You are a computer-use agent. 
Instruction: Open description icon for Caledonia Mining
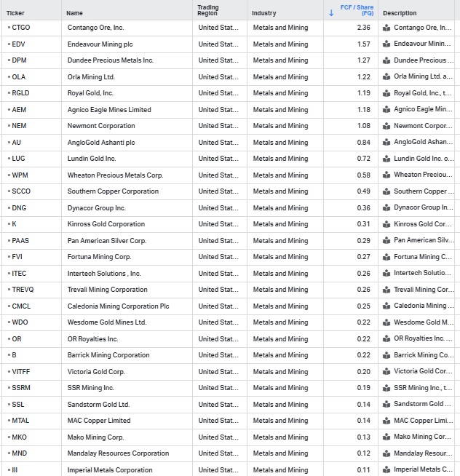pos(386,306)
